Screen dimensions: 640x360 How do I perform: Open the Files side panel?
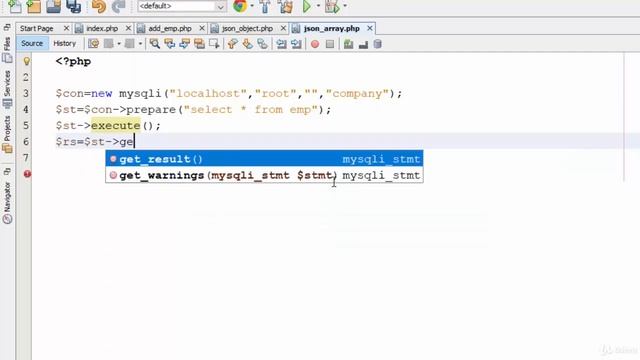point(7,49)
